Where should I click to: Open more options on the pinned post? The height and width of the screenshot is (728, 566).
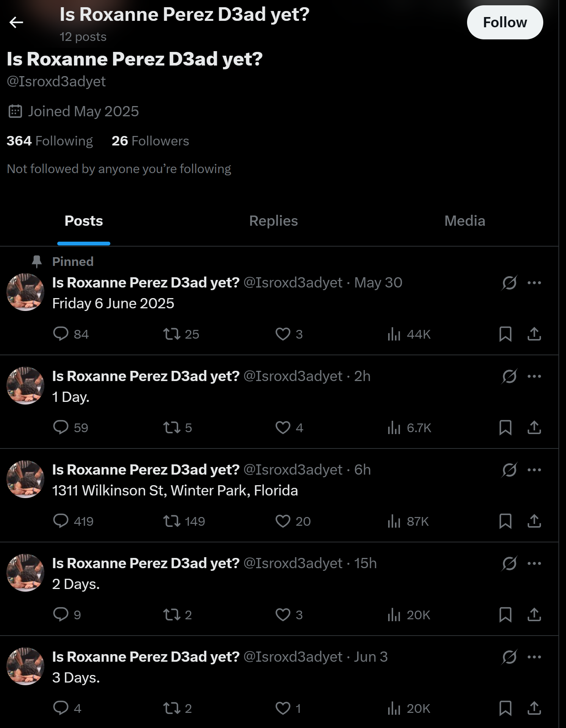tap(534, 283)
